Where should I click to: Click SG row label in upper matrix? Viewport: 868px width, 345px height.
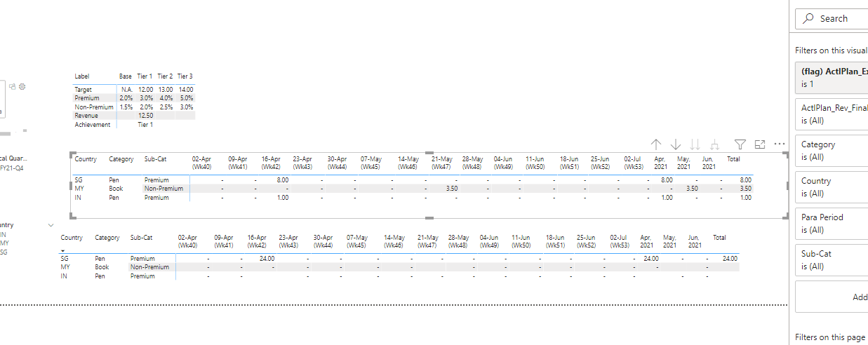pos(79,180)
